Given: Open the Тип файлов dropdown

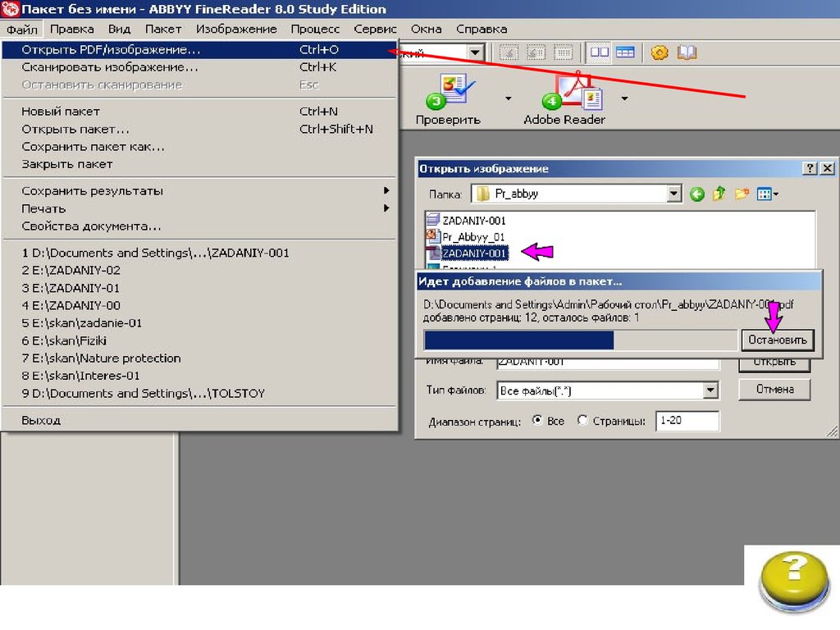Looking at the screenshot, I should click(x=710, y=390).
